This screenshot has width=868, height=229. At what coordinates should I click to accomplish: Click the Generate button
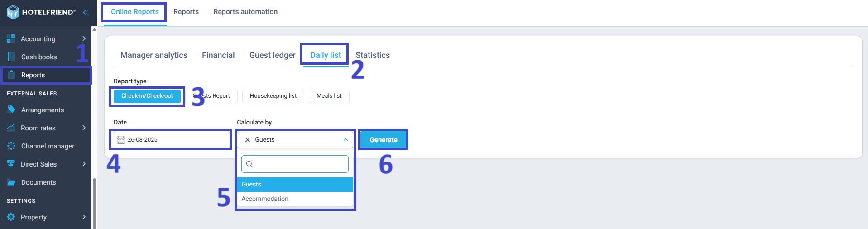pos(384,140)
